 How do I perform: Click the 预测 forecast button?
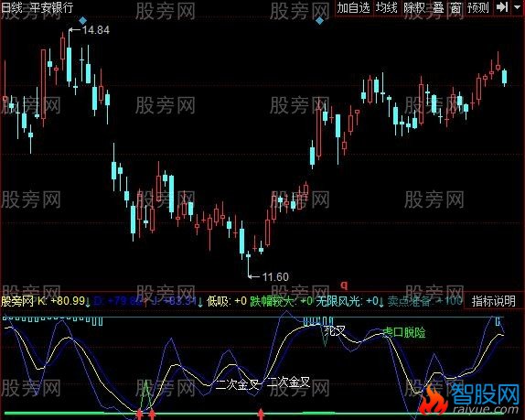[x=478, y=7]
